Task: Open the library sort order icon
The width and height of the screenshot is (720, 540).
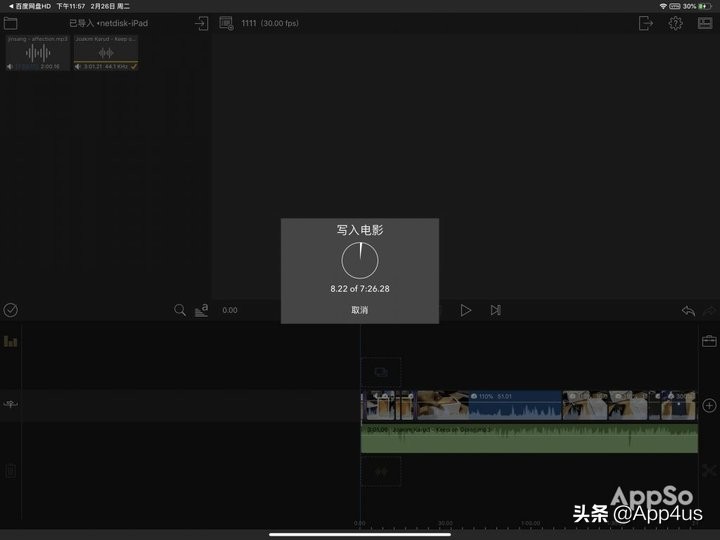Action: coord(201,310)
